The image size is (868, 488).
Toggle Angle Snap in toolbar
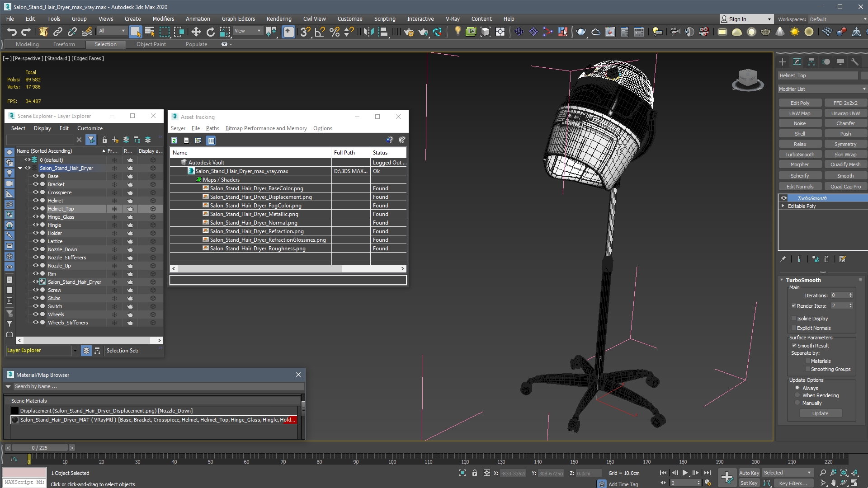point(320,32)
